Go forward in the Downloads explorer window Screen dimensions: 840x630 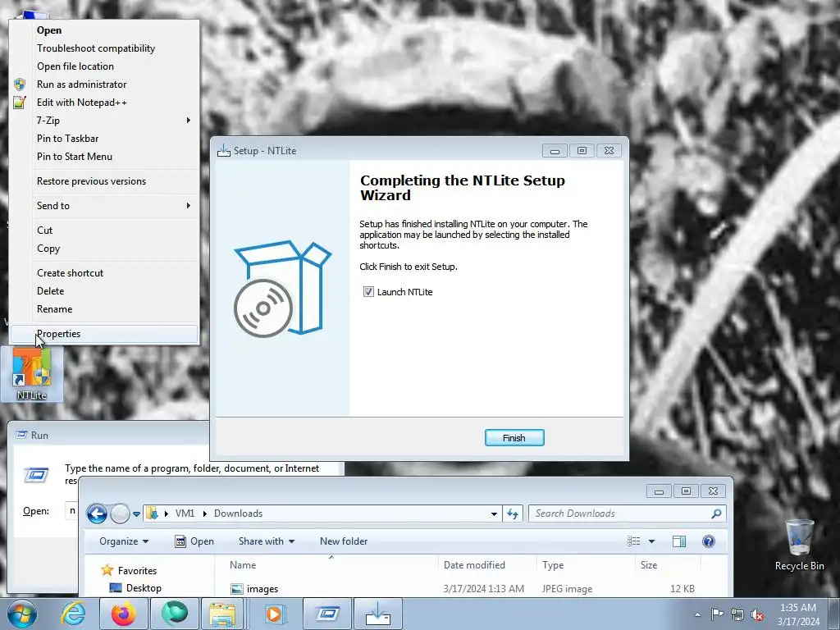pyautogui.click(x=120, y=514)
